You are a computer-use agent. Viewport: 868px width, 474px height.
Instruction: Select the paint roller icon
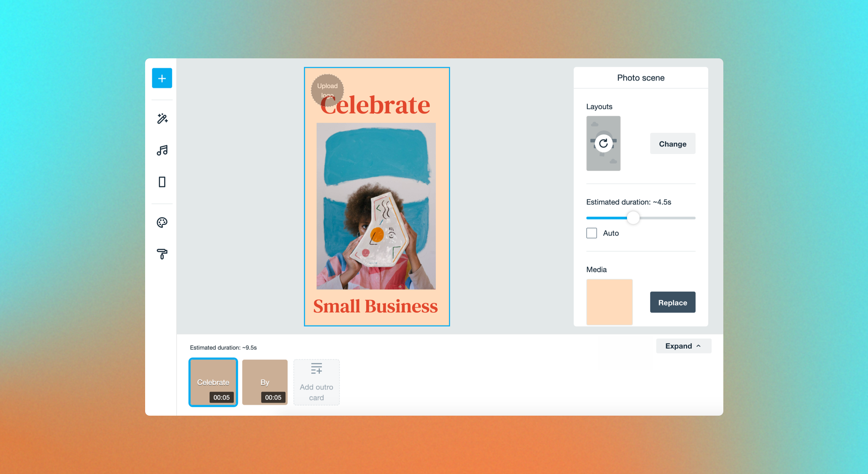(162, 254)
